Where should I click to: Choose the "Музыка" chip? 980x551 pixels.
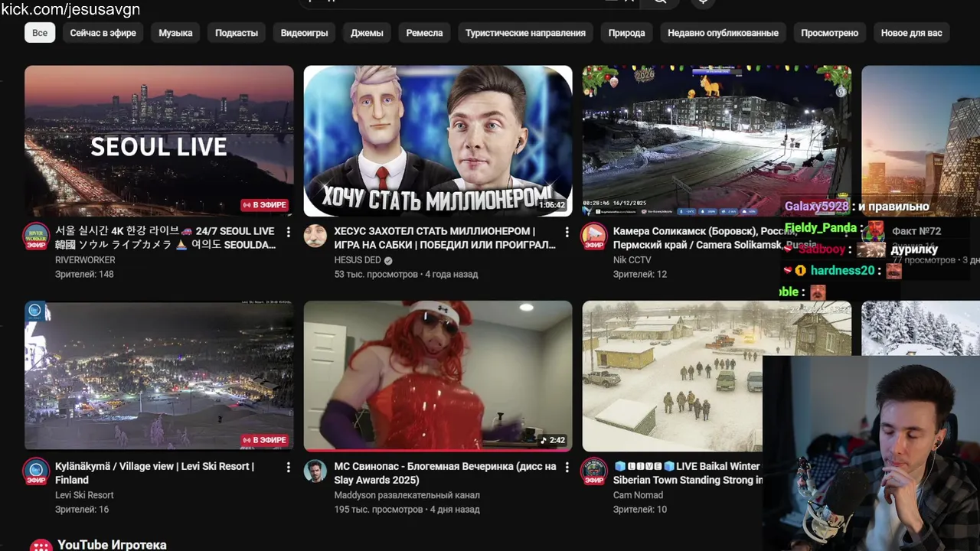pyautogui.click(x=175, y=33)
